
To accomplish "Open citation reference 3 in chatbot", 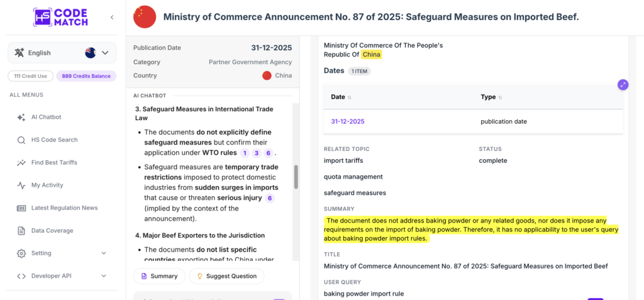I will click(x=257, y=153).
